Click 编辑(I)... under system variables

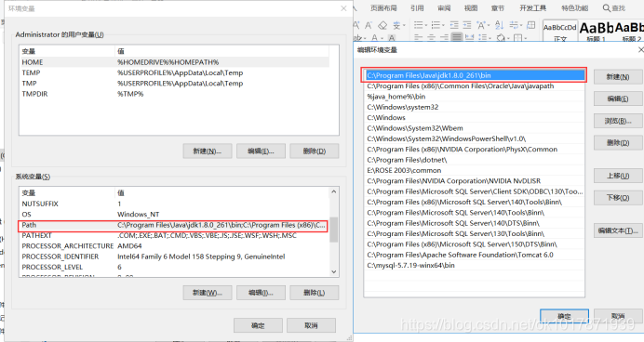(261, 293)
